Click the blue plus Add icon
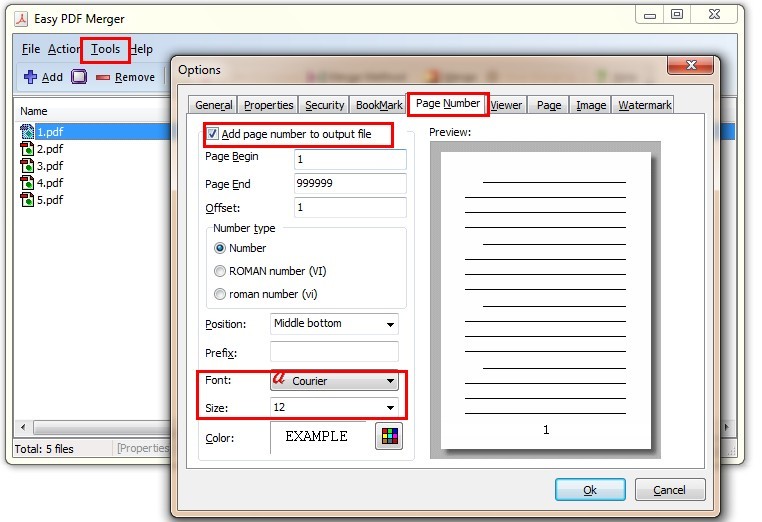Viewport: 762px width, 522px height. click(29, 77)
